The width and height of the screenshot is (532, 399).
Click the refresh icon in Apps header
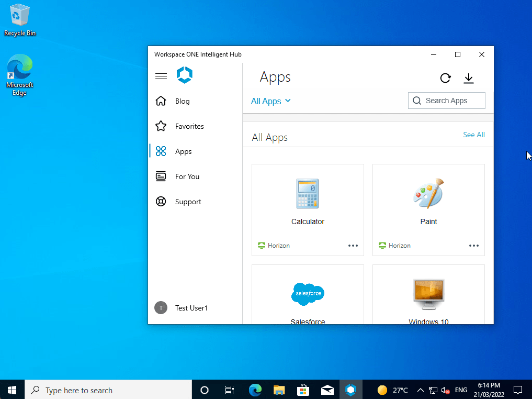pyautogui.click(x=445, y=78)
